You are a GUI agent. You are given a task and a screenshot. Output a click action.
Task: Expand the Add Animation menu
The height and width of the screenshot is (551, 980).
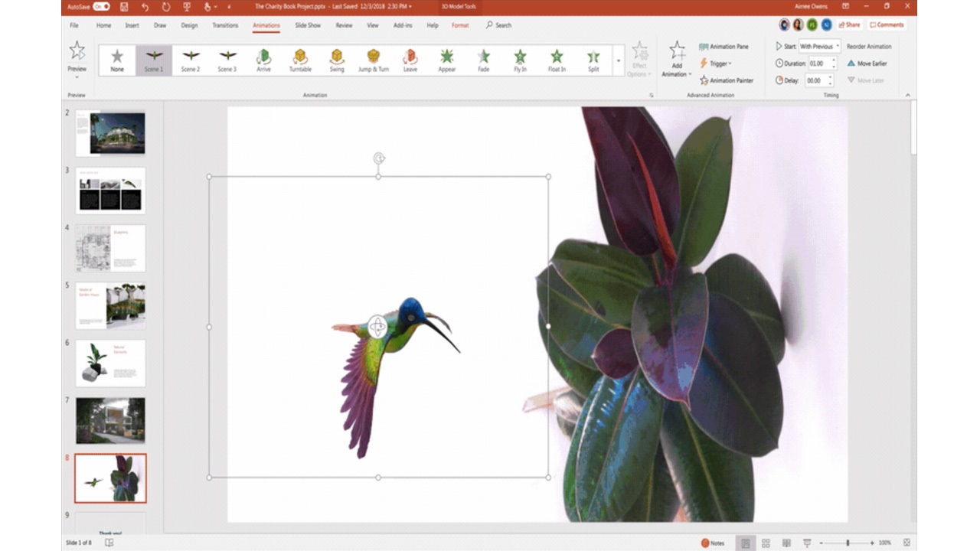click(x=677, y=60)
